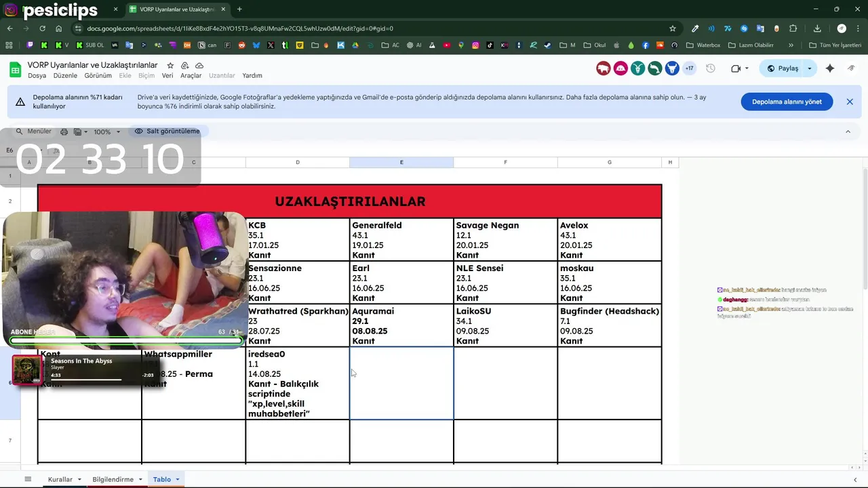Screen dimensions: 868x488
Task: Open the Waterbox bookmarks folder
Action: coord(703,45)
